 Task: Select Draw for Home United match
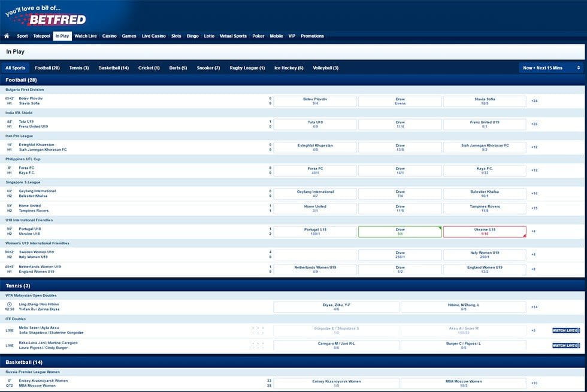coord(400,208)
